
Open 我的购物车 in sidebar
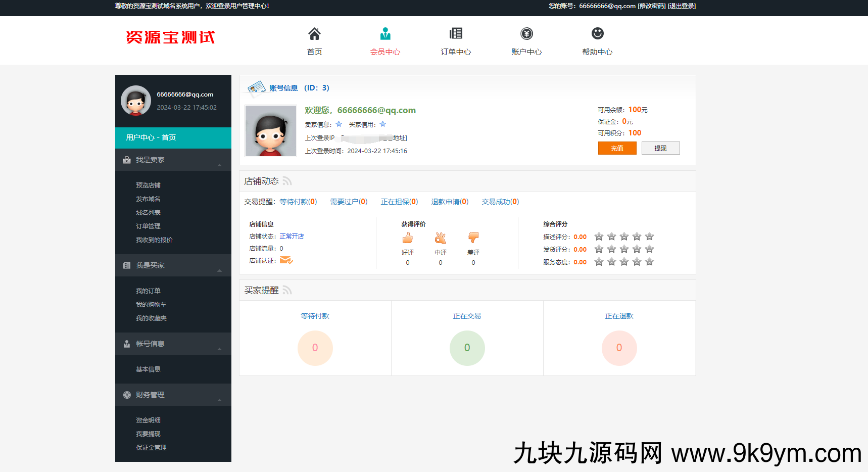click(151, 305)
